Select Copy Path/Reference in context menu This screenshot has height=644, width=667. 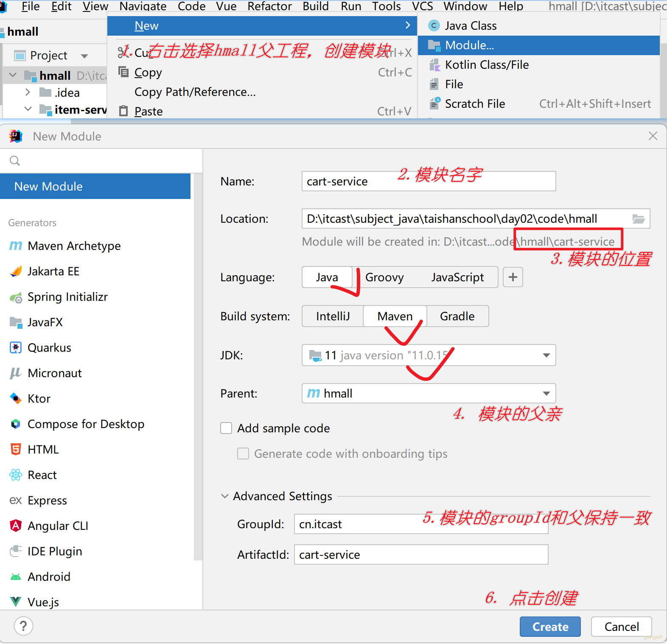point(262,92)
